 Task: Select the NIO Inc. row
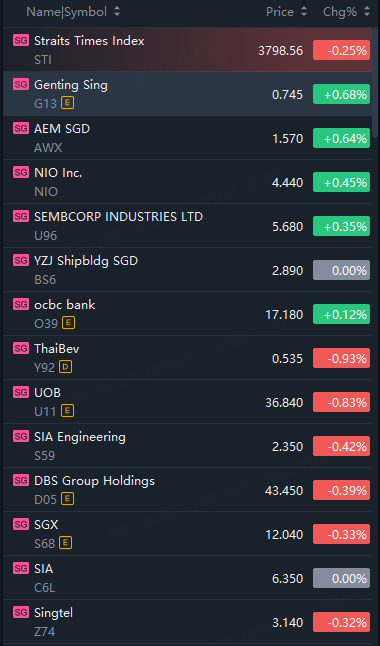pos(188,182)
